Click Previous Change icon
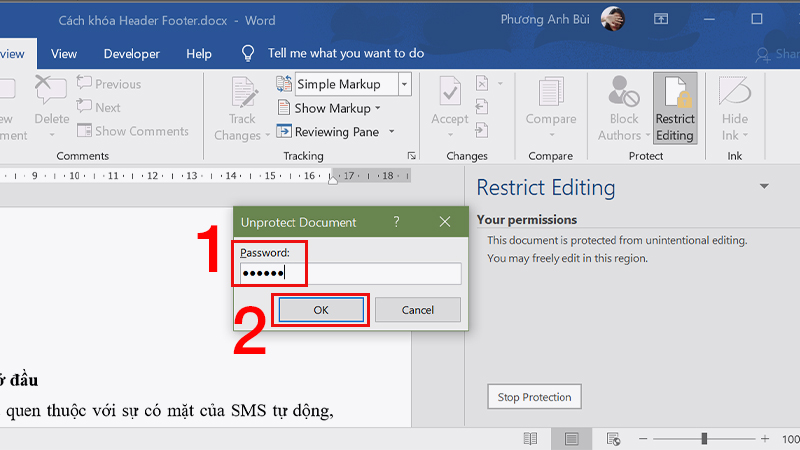This screenshot has width=800, height=450. [482, 107]
